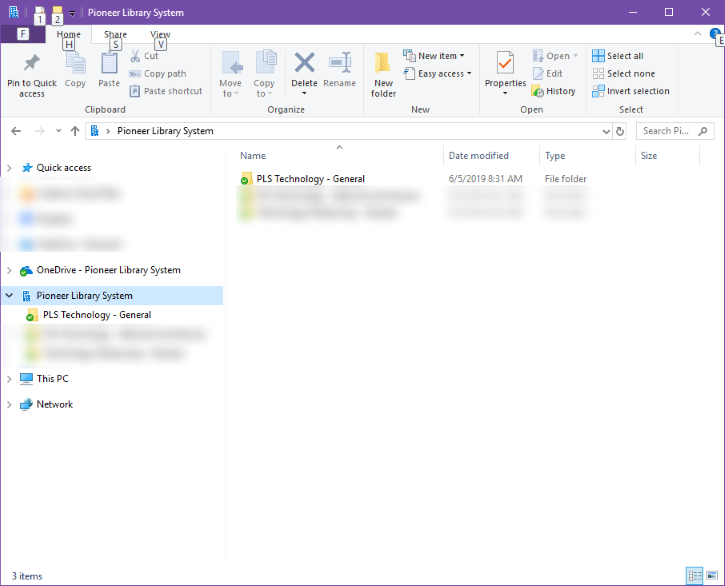
Task: Click the Up arrow navigation button
Action: [x=75, y=131]
